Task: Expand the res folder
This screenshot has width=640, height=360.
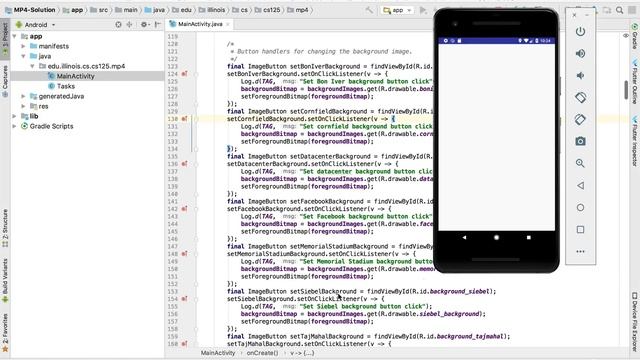Action: pos(24,106)
